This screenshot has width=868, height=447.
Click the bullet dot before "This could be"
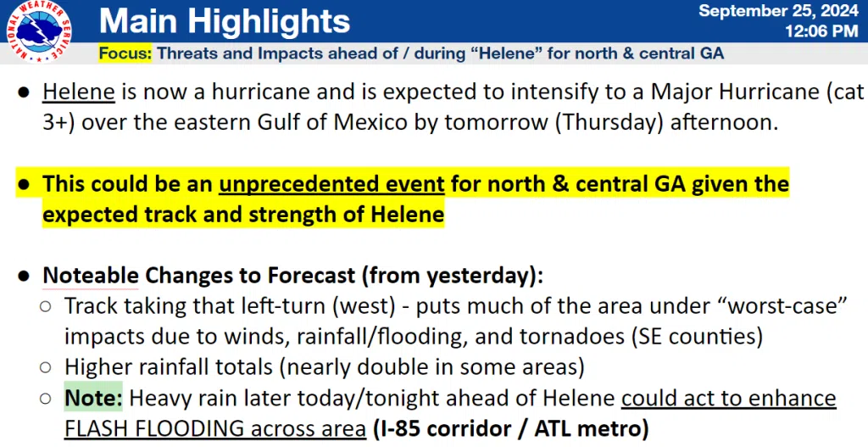tap(25, 184)
